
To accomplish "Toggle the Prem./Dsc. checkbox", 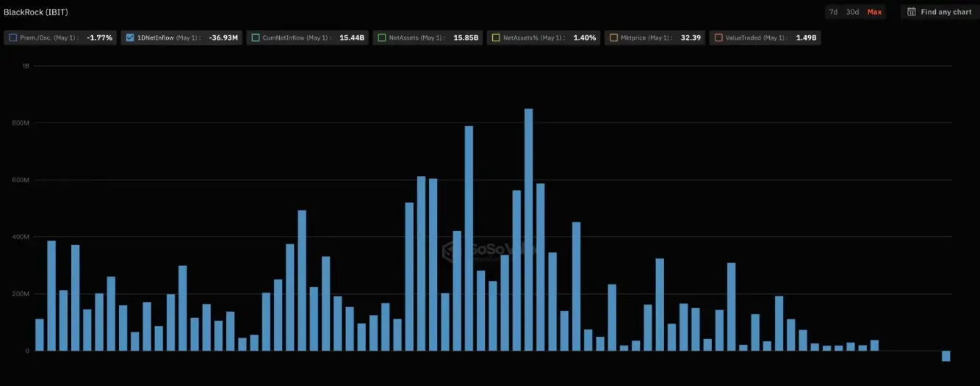I will click(13, 37).
